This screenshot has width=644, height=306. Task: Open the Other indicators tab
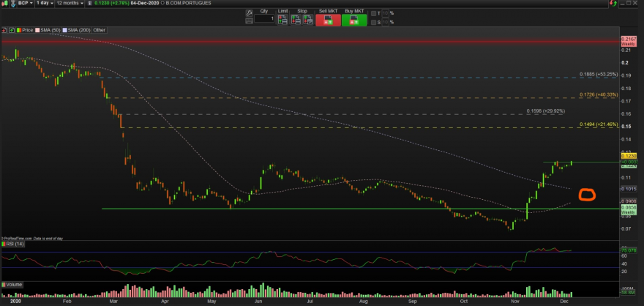[x=99, y=30]
